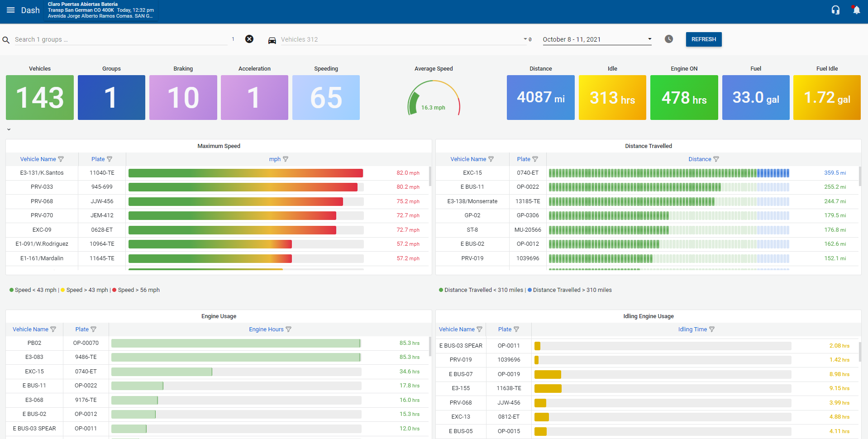Image resolution: width=868 pixels, height=439 pixels.
Task: Collapse the summary cards with the chevron
Action: pyautogui.click(x=8, y=129)
